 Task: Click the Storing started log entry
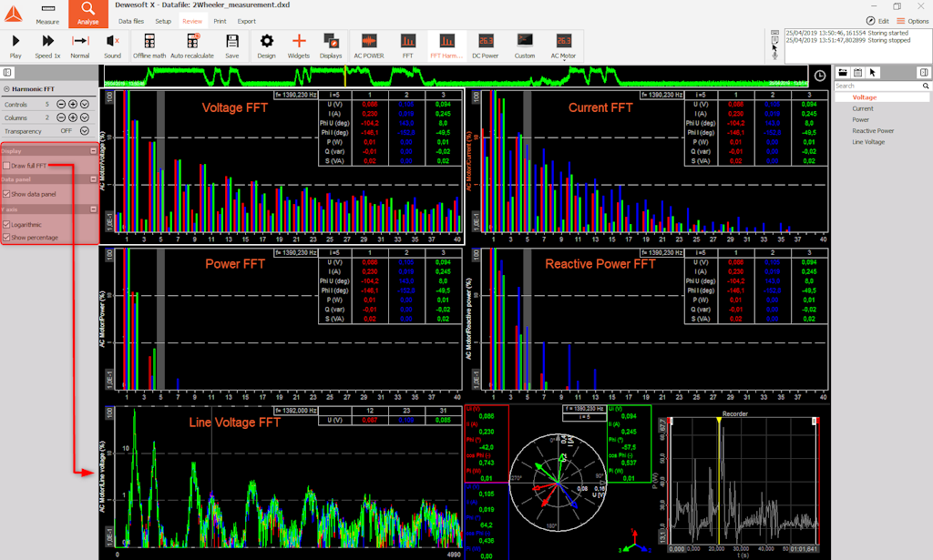(847, 34)
